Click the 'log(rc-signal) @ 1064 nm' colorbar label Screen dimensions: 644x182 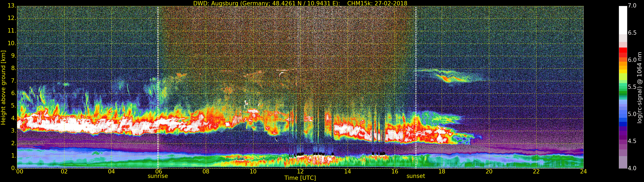click(639, 88)
